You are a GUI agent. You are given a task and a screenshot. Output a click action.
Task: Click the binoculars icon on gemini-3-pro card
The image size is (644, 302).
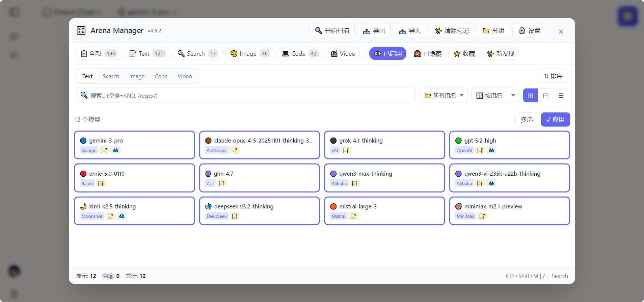pos(116,150)
